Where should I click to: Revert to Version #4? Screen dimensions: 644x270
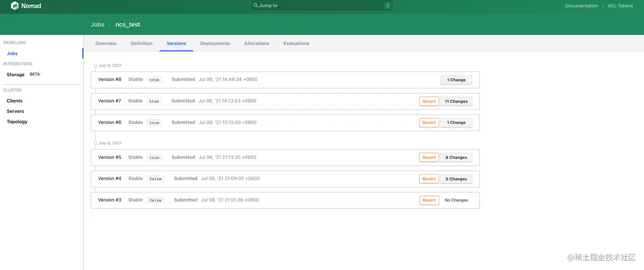429,179
